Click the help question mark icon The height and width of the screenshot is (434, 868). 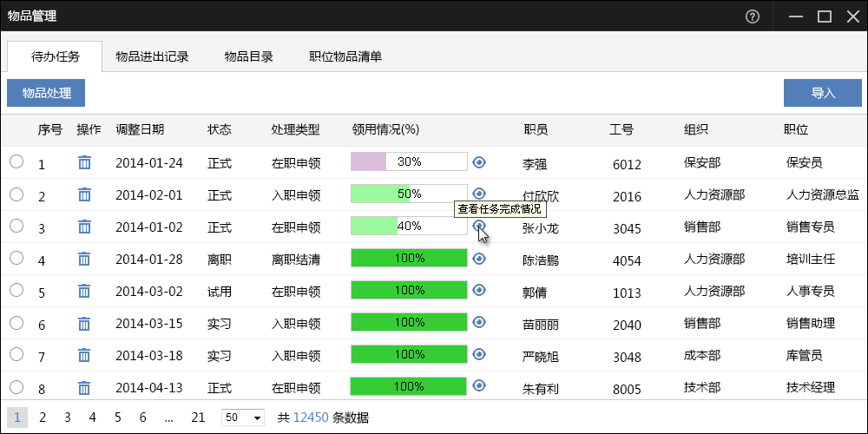[753, 16]
